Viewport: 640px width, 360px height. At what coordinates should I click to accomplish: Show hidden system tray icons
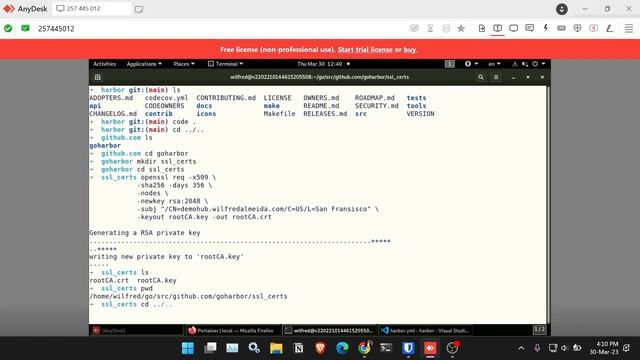coord(521,348)
